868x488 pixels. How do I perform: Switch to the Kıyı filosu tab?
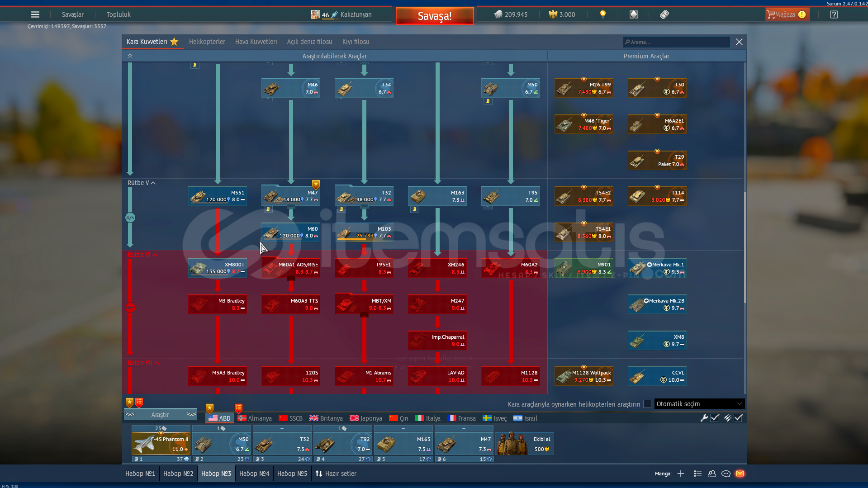pyautogui.click(x=356, y=42)
